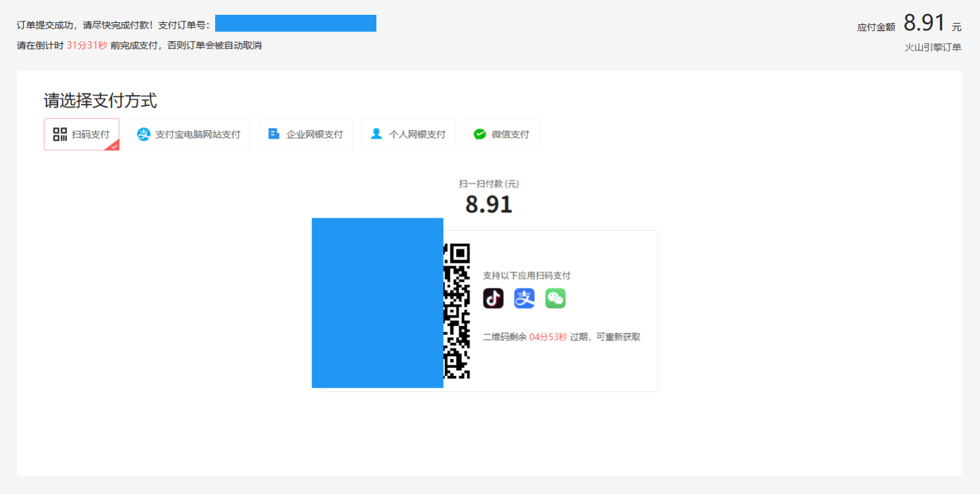Click the payment QR code image

[457, 311]
